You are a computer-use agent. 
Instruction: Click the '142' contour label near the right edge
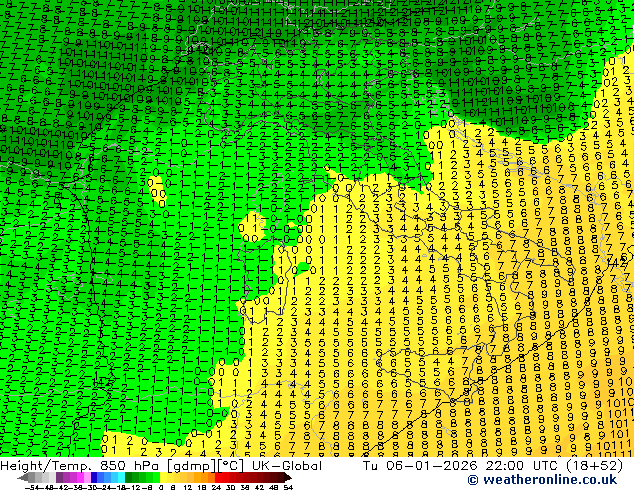click(x=617, y=262)
